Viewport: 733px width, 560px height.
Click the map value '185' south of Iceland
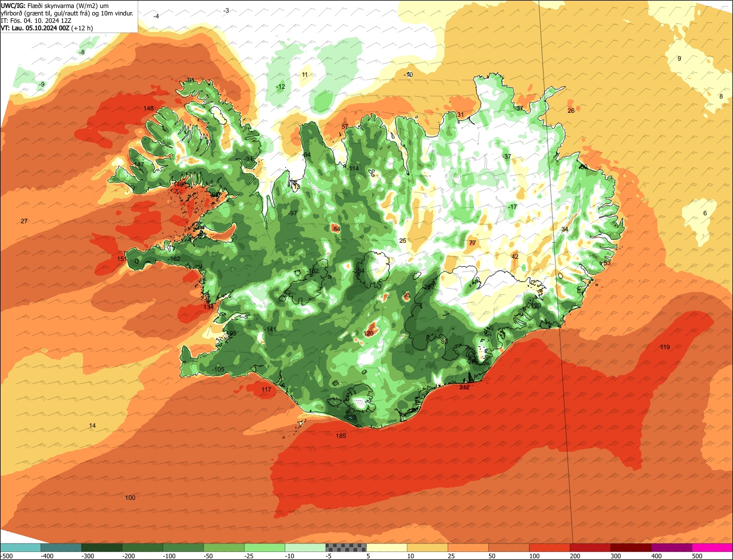tap(341, 436)
